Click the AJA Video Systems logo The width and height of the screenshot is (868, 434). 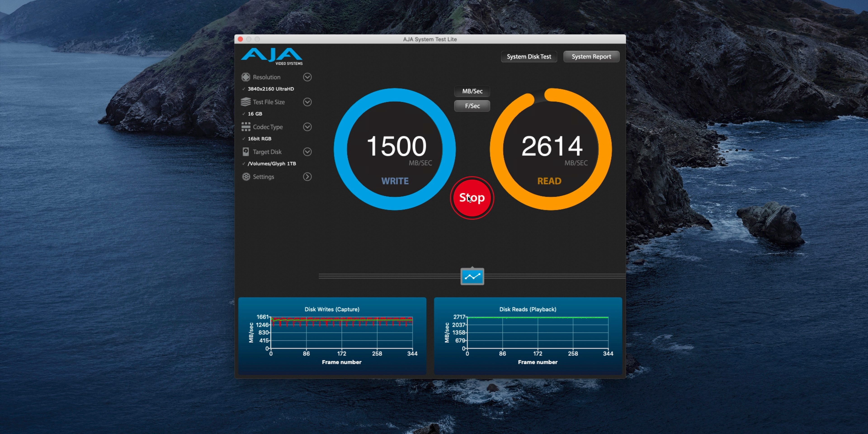coord(272,56)
